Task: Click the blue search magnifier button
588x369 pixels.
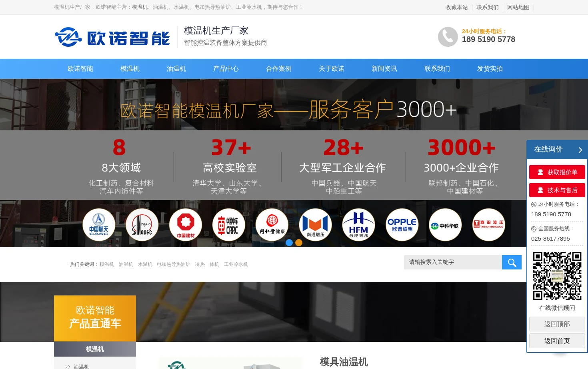Action: point(512,262)
